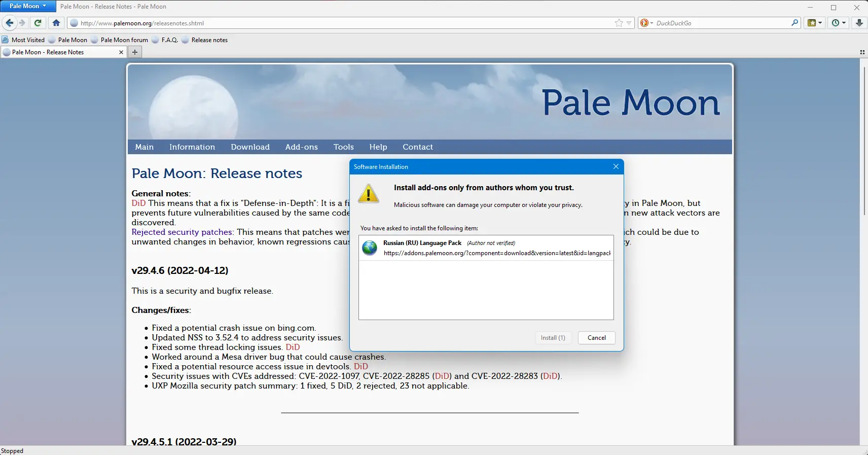Viewport: 868px width, 455px height.
Task: Open the Help site menu item
Action: 378,147
